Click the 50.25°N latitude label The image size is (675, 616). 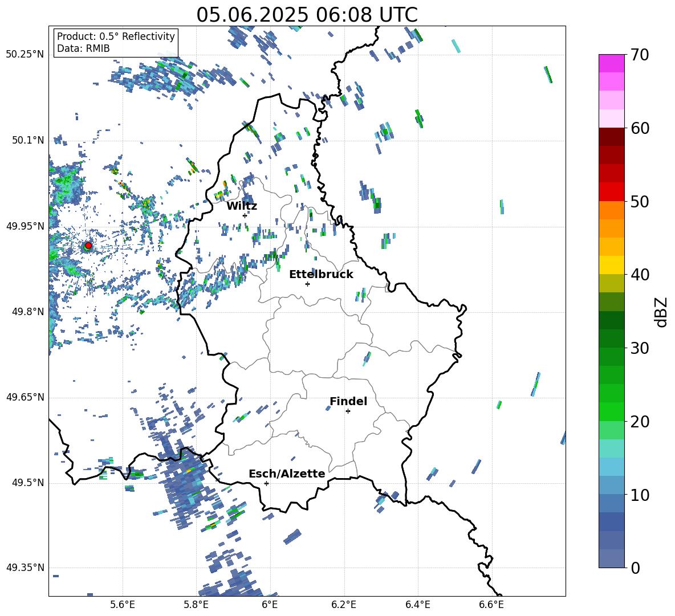(25, 55)
